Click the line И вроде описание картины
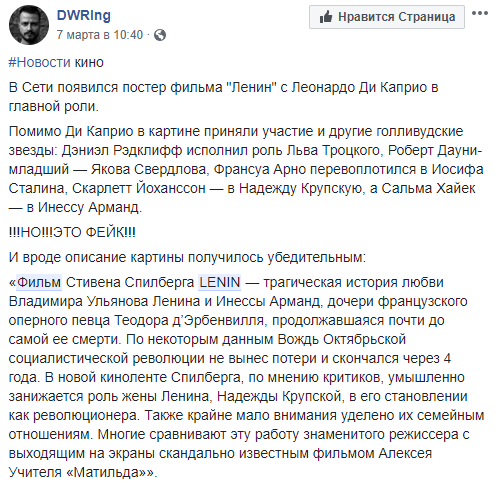 click(x=187, y=257)
